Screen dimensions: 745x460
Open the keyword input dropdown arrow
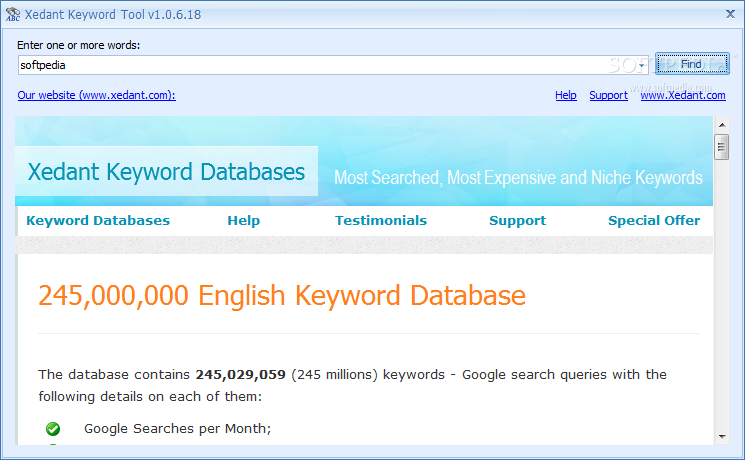point(641,65)
